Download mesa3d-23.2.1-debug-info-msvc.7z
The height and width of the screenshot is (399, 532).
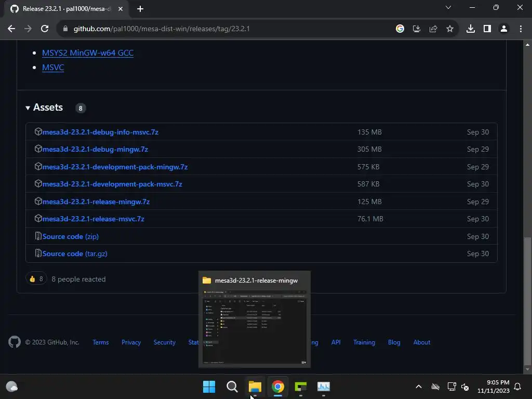100,132
